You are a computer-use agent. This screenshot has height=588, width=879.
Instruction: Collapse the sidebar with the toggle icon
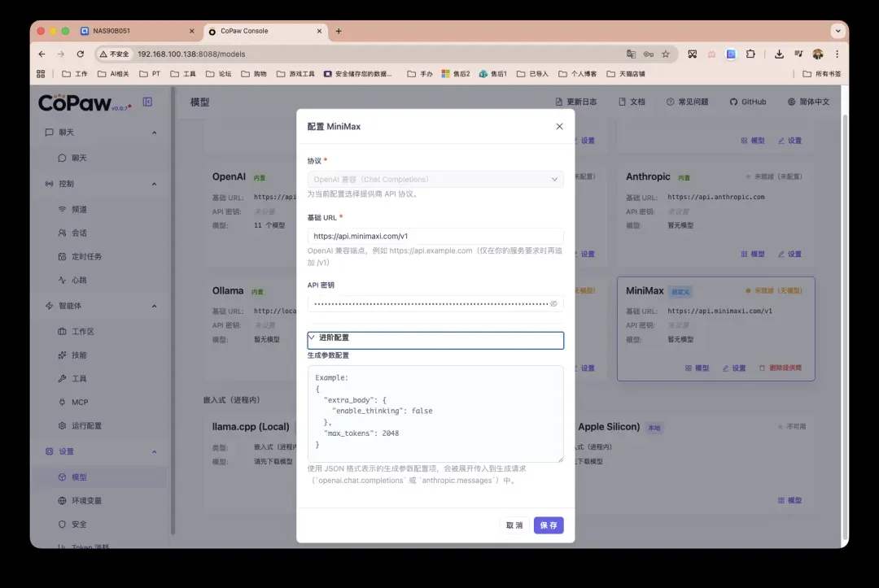pos(147,102)
